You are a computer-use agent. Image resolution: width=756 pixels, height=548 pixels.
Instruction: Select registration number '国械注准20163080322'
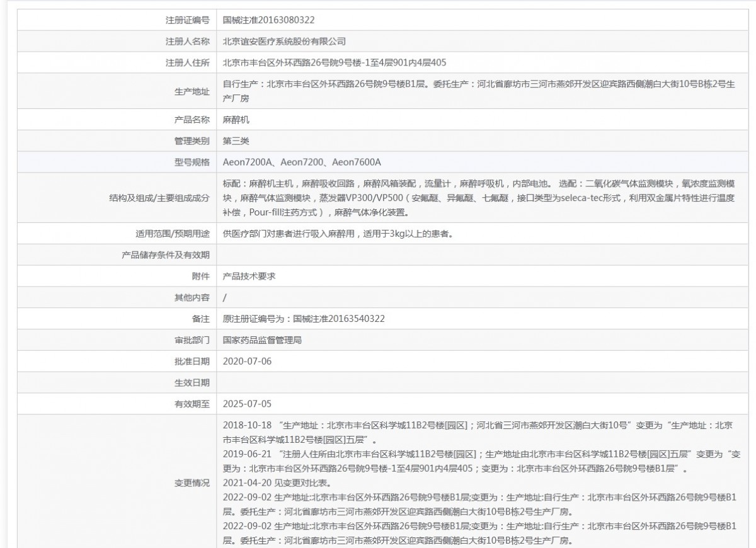269,20
